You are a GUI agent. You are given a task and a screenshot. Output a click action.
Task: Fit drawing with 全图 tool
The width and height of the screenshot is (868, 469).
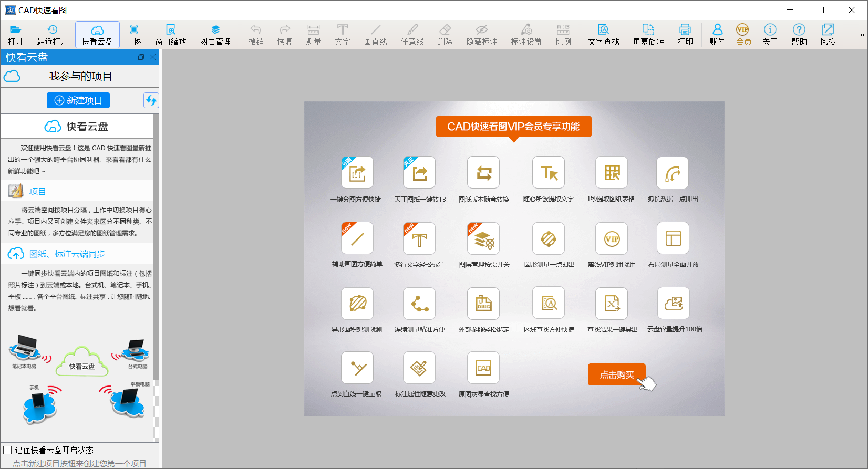tap(134, 35)
